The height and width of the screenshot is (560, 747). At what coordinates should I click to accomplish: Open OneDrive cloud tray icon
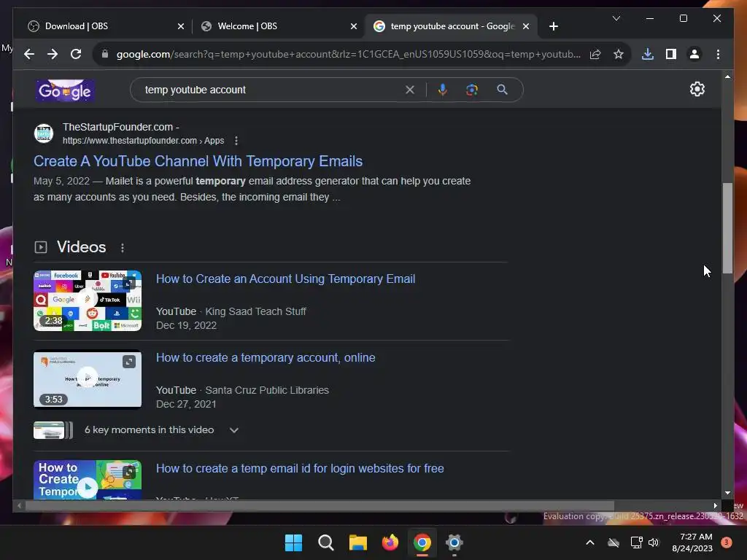pyautogui.click(x=613, y=542)
